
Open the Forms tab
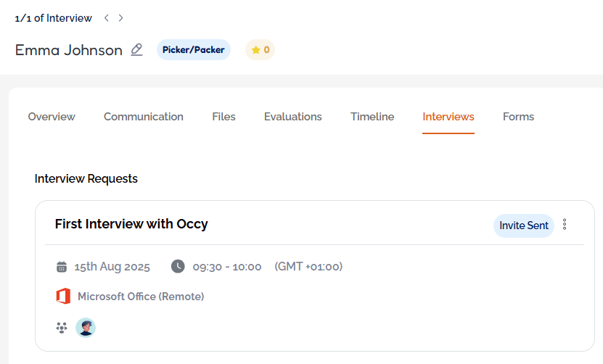(518, 117)
